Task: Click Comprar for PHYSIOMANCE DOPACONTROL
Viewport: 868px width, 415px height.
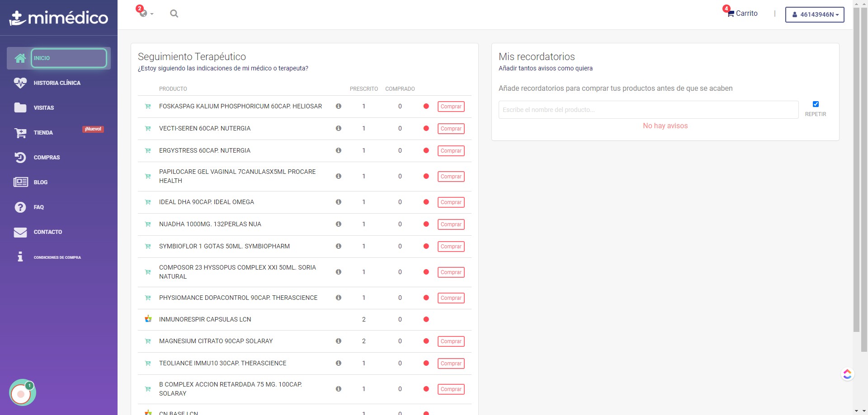Action: click(451, 298)
